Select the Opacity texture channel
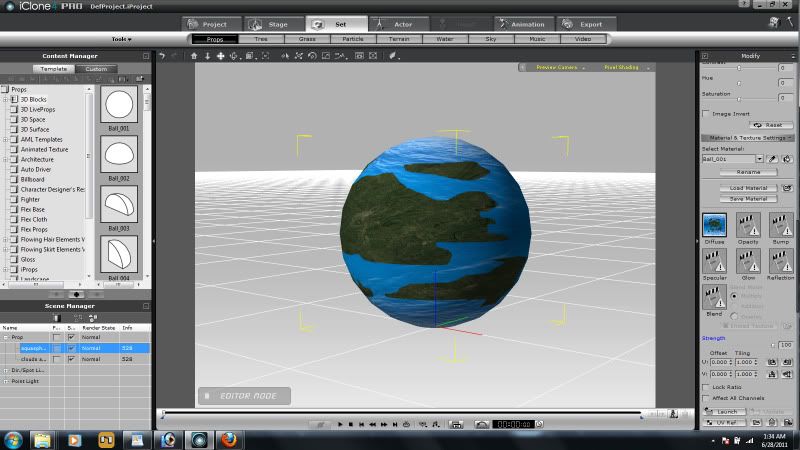 [x=748, y=224]
